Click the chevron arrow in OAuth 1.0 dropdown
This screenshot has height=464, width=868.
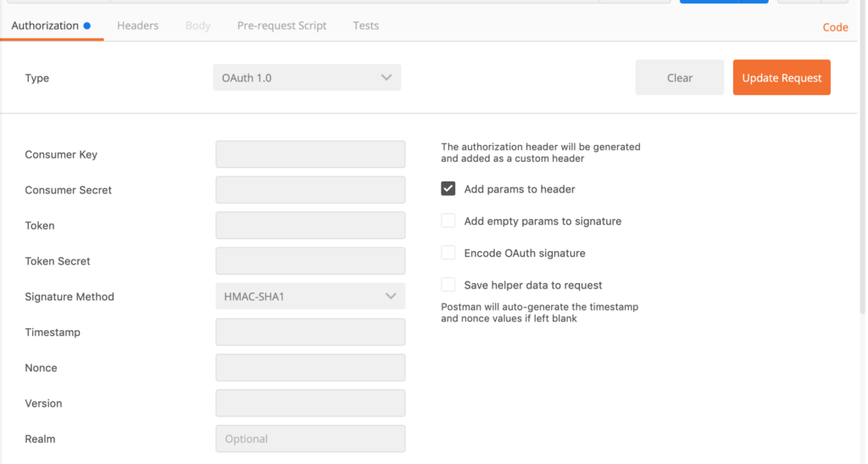click(387, 77)
